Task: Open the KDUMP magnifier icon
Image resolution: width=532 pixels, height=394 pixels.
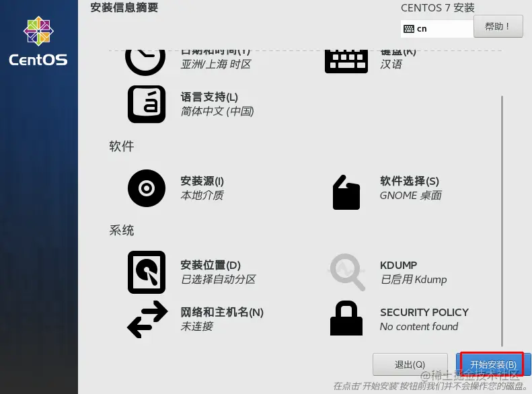Action: click(x=347, y=272)
